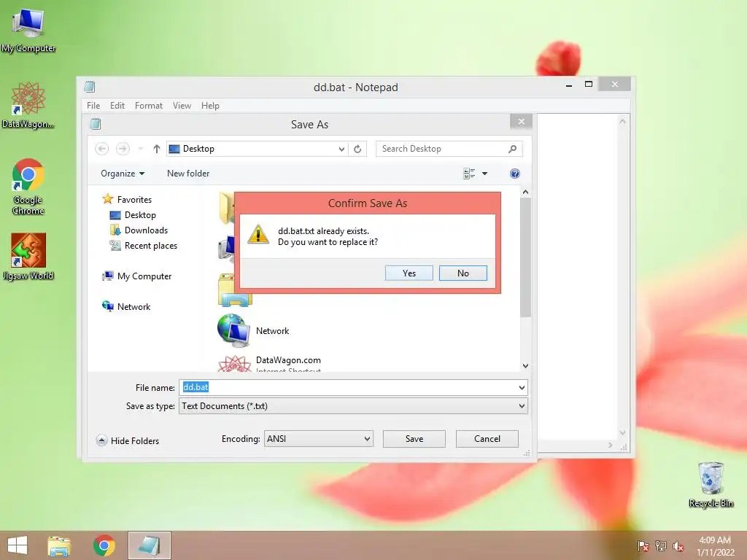
Task: Open My Computer desktop icon
Action: [28, 29]
